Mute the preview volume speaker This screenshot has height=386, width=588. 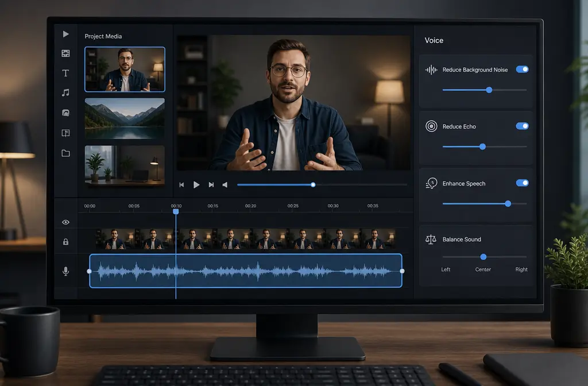click(x=225, y=185)
